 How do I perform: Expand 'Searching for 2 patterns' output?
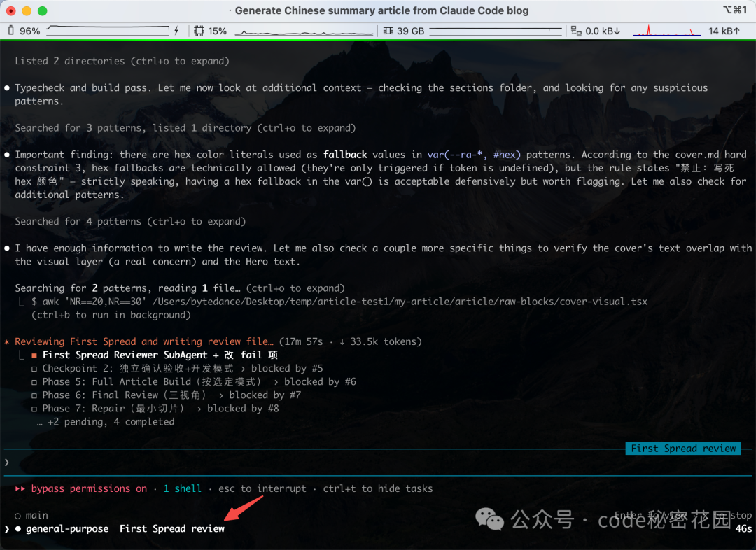(x=180, y=288)
